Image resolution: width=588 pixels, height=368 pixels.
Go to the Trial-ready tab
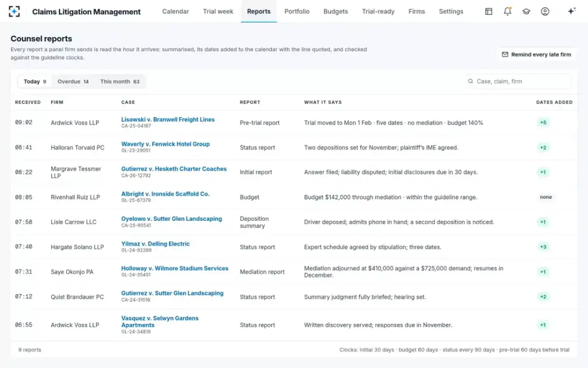click(378, 11)
